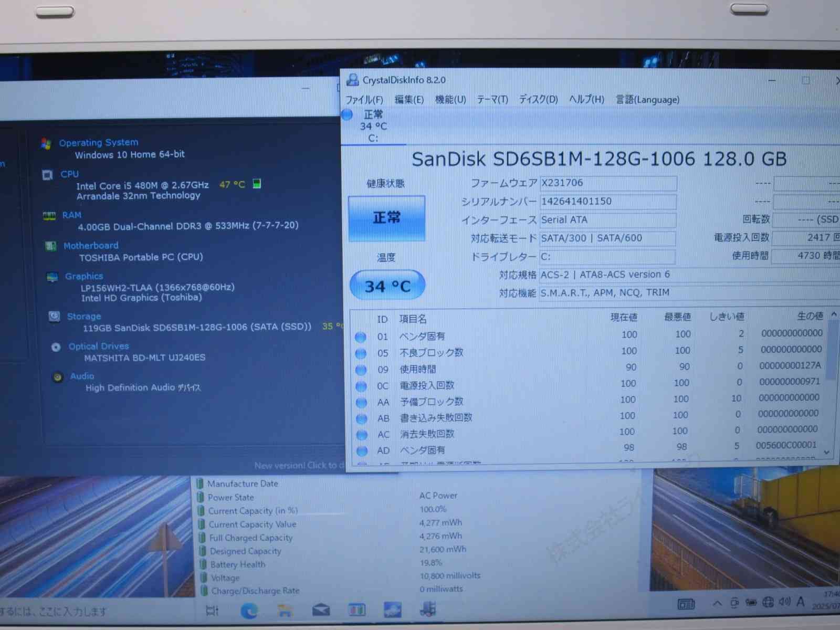The height and width of the screenshot is (630, 840).
Task: Select the 不良ブロック数 row text
Action: point(432,353)
